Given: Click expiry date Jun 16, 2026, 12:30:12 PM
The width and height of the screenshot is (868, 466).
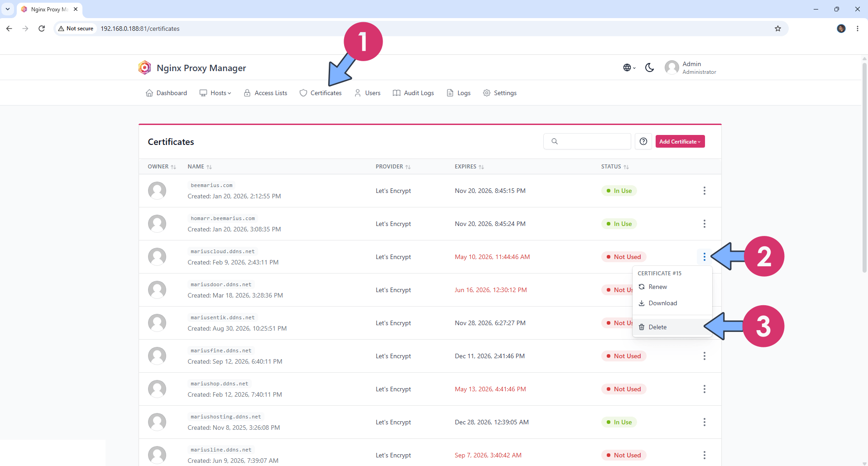Looking at the screenshot, I should point(491,290).
